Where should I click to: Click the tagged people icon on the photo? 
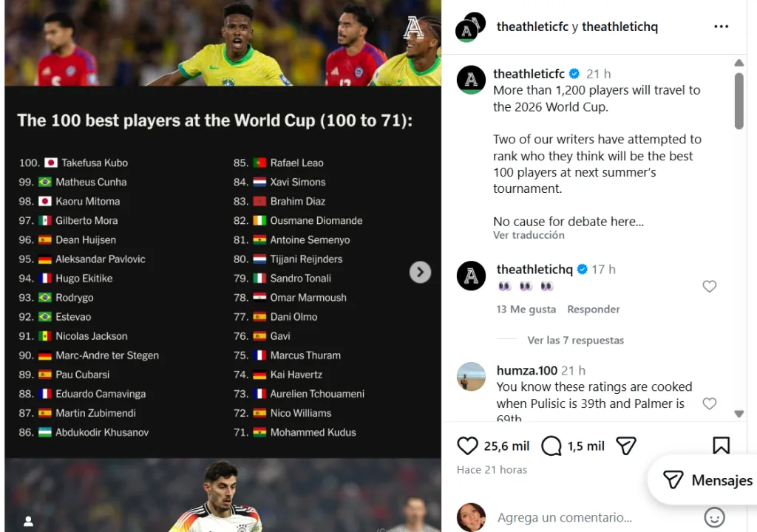[28, 521]
